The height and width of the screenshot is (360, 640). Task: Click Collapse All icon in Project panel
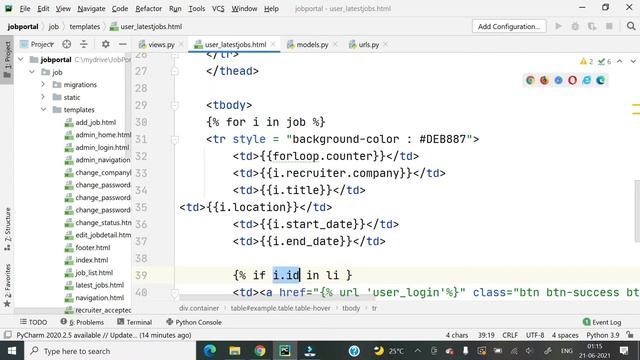coord(84,44)
